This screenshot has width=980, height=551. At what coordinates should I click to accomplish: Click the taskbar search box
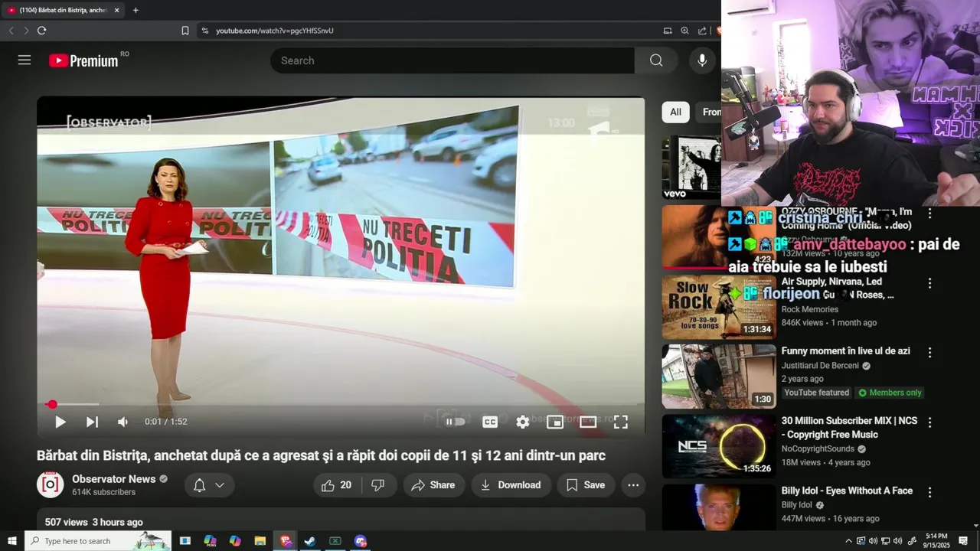click(98, 541)
